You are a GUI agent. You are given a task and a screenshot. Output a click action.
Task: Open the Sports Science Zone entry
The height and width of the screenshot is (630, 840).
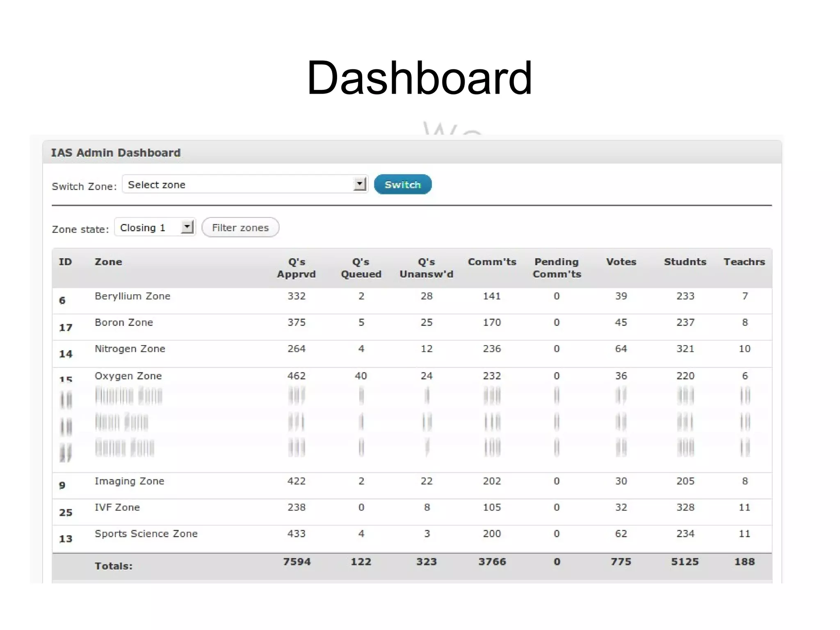pyautogui.click(x=146, y=534)
